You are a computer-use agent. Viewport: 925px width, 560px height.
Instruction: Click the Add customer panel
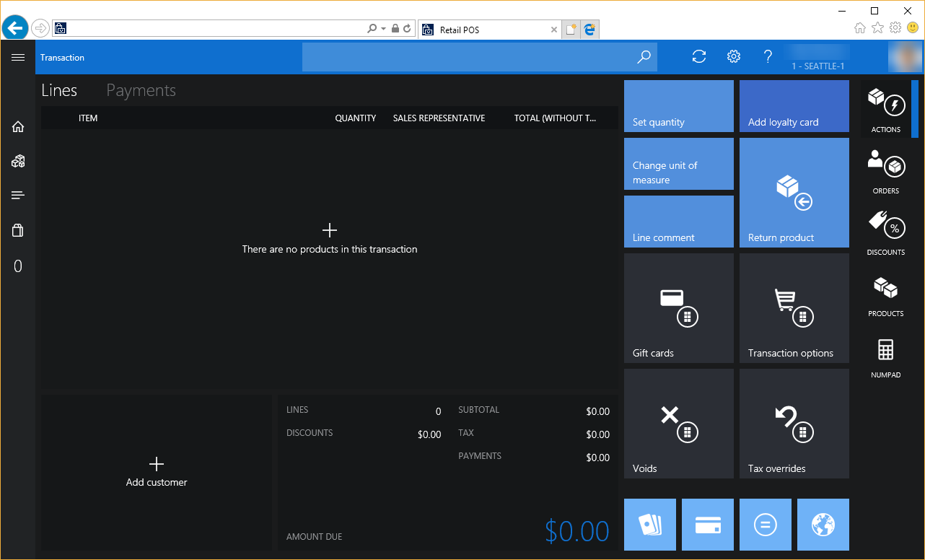(157, 473)
